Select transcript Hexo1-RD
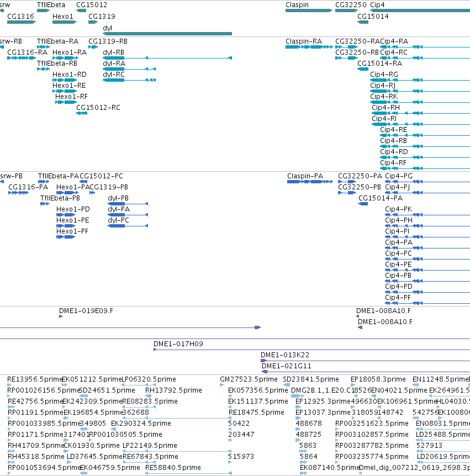This screenshot has height=476, width=470. tap(65, 80)
